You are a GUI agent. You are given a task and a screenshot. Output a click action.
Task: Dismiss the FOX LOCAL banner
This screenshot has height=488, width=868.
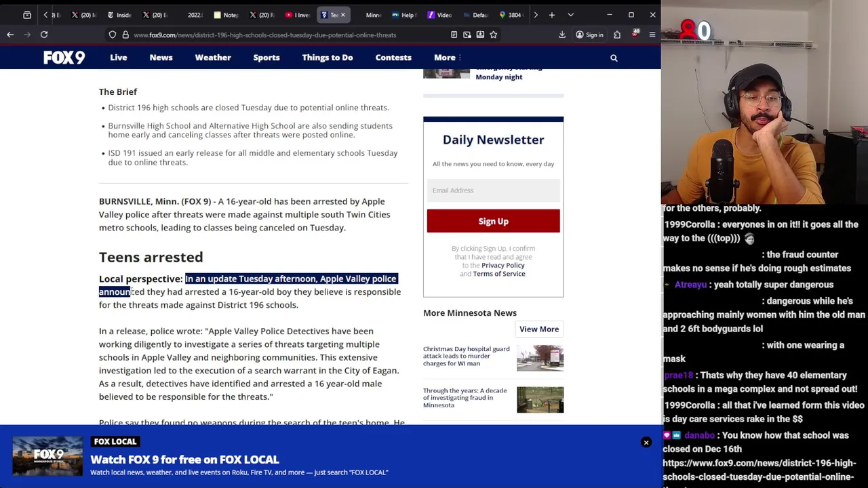(646, 443)
